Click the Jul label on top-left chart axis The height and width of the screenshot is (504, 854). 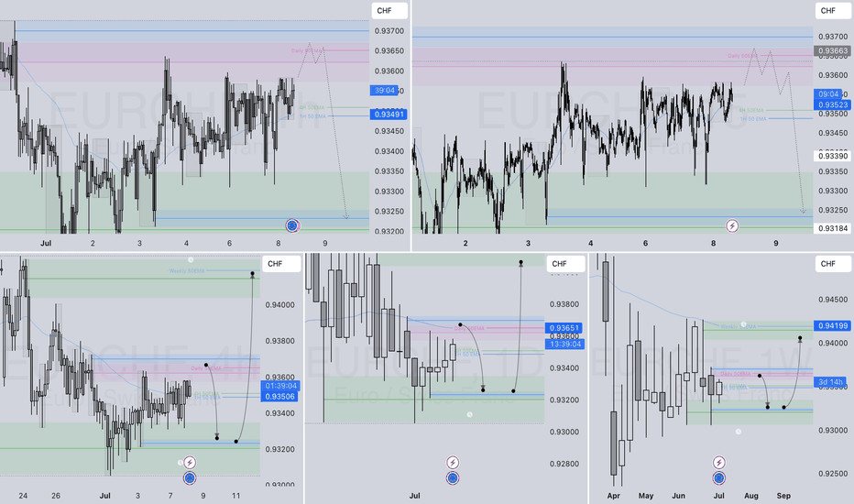coord(46,244)
